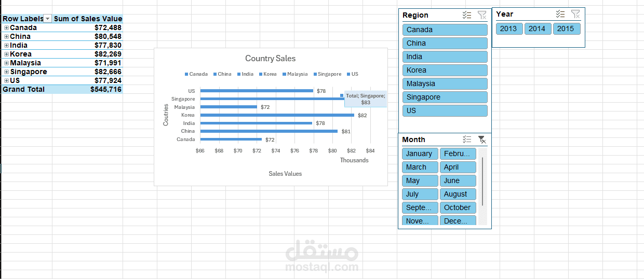
Task: Select 2013 in the Year slicer
Action: pyautogui.click(x=508, y=29)
